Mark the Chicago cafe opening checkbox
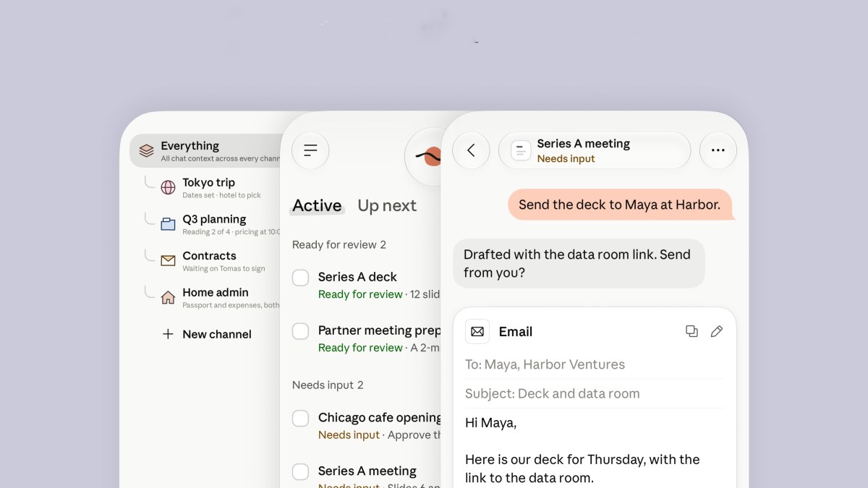868x488 pixels. click(300, 418)
